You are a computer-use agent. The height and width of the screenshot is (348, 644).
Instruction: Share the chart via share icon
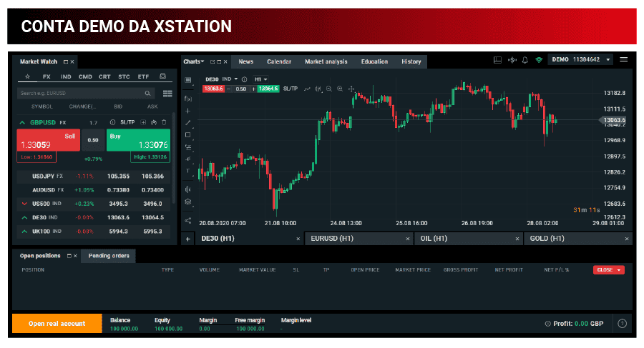click(x=188, y=220)
